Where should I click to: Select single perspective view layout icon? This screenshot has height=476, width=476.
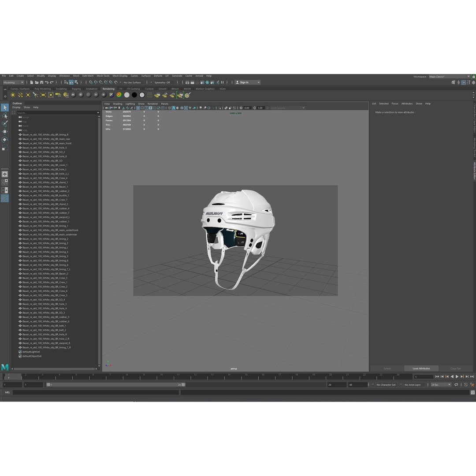click(4, 174)
